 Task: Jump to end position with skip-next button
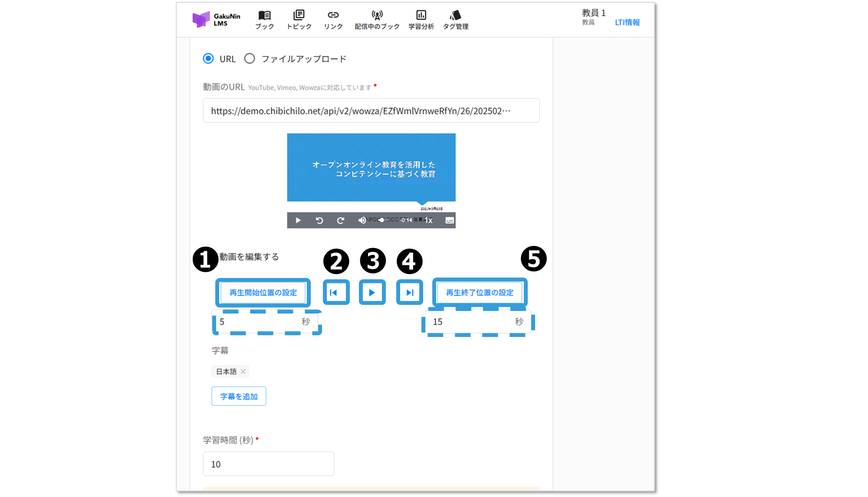[x=410, y=293]
